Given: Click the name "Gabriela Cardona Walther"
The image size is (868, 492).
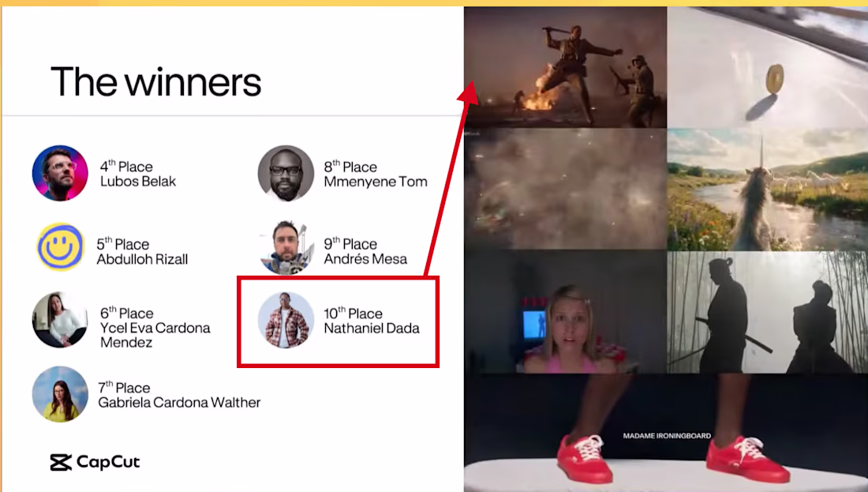Looking at the screenshot, I should (x=179, y=402).
